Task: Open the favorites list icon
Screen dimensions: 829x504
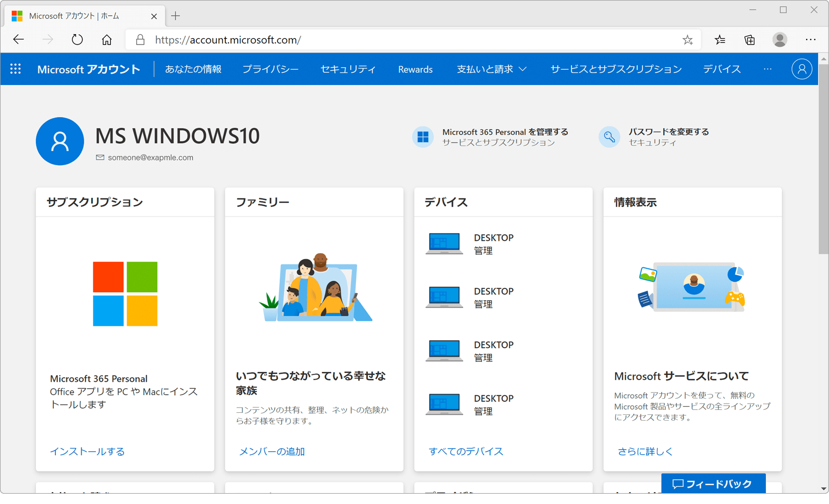Action: pos(720,40)
